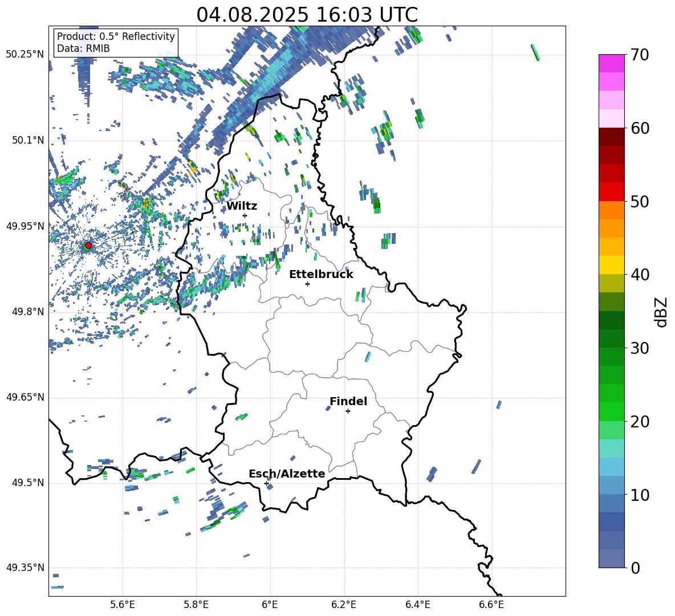
Task: Select the Esch/Alzette city label
Action: click(287, 474)
